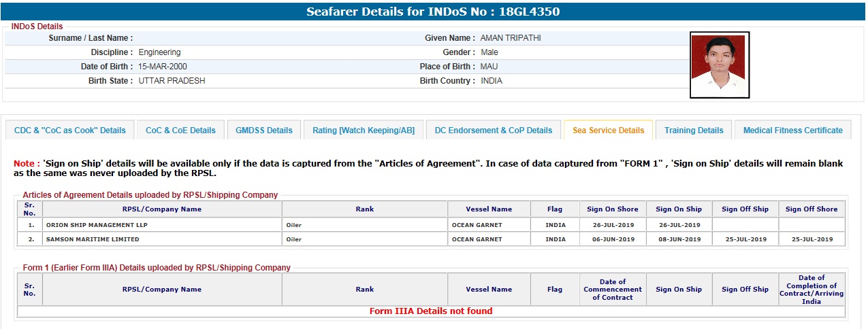The width and height of the screenshot is (868, 329).
Task: Click Vessel Name header in Articles table
Action: coord(489,209)
